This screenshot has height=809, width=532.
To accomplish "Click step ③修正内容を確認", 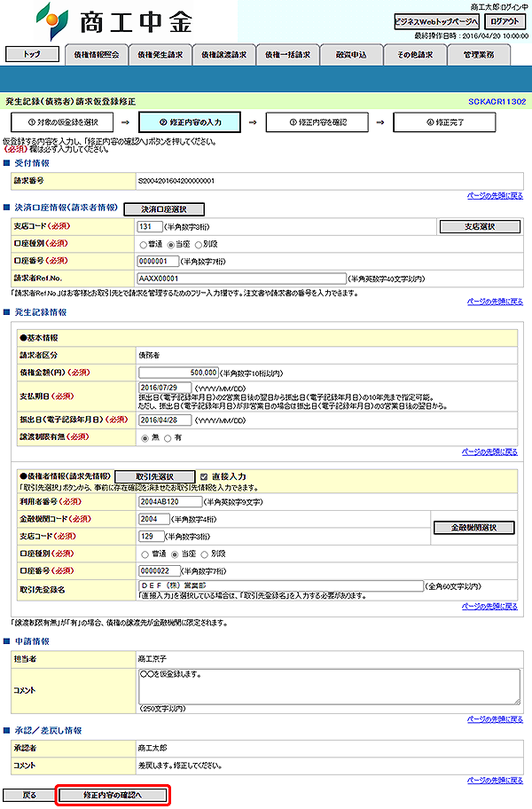I will tap(317, 122).
